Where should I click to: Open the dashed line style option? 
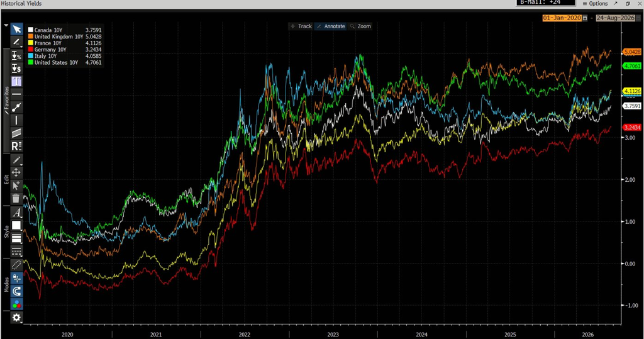[x=16, y=251]
